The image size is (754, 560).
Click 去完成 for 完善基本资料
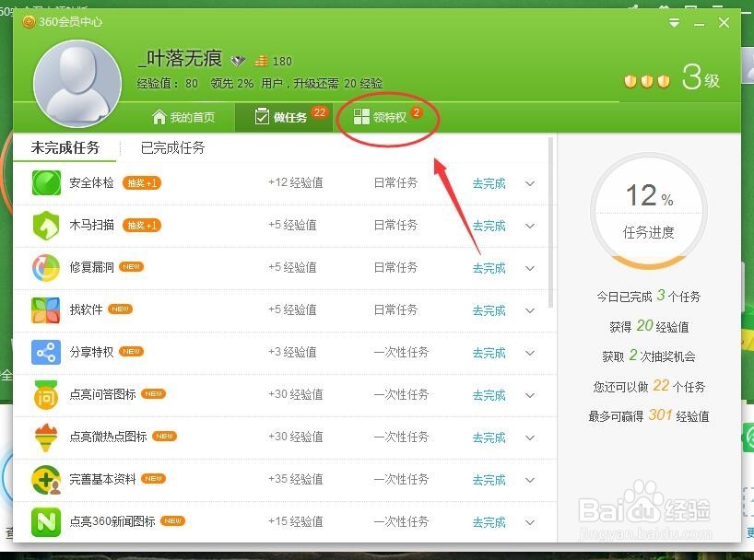click(x=489, y=480)
